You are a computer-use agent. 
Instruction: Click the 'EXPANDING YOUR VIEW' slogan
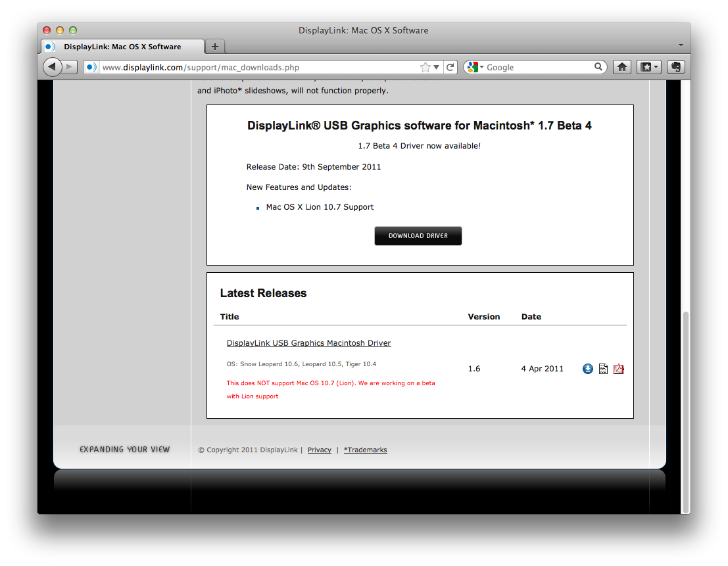coord(125,449)
